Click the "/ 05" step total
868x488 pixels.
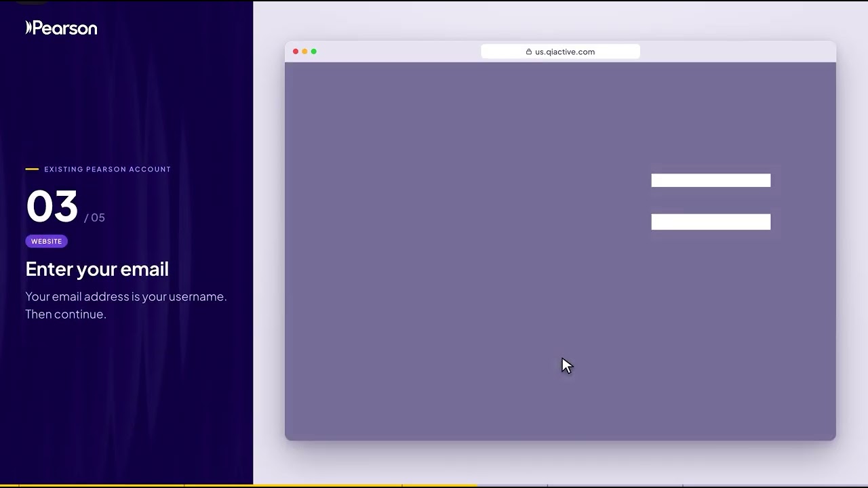pyautogui.click(x=94, y=218)
